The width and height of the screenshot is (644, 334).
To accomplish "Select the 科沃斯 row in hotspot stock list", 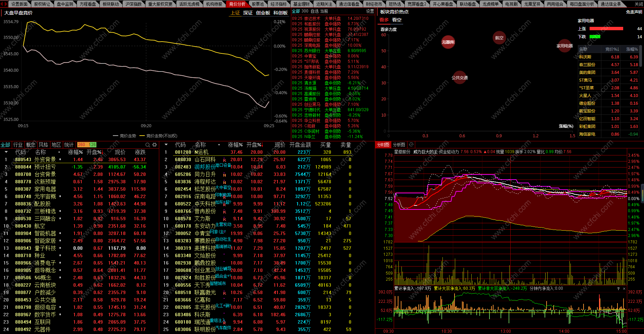I will [x=608, y=57].
